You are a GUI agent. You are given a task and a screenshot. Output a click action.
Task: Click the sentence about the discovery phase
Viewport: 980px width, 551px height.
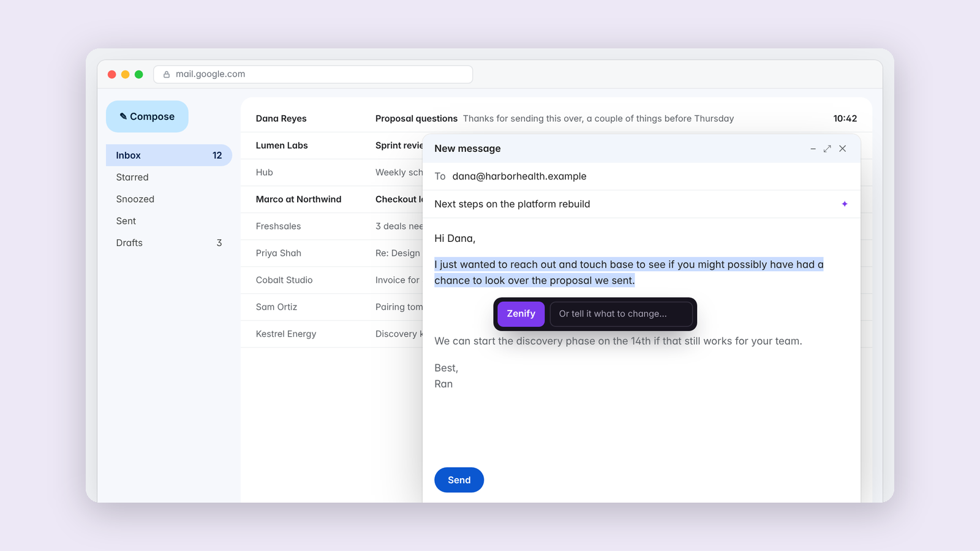tap(618, 341)
